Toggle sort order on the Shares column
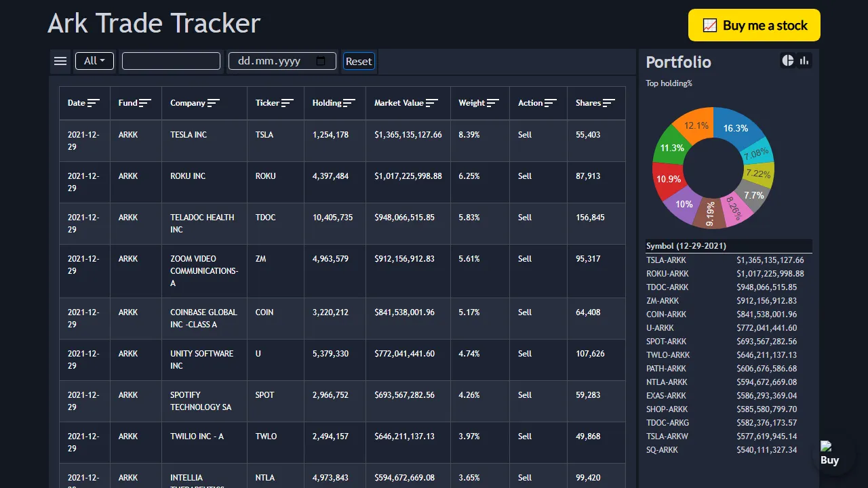Screen dimensions: 868x488 610,102
